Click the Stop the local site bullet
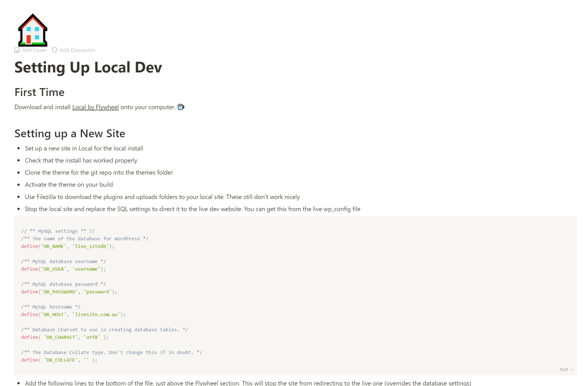 [193, 209]
